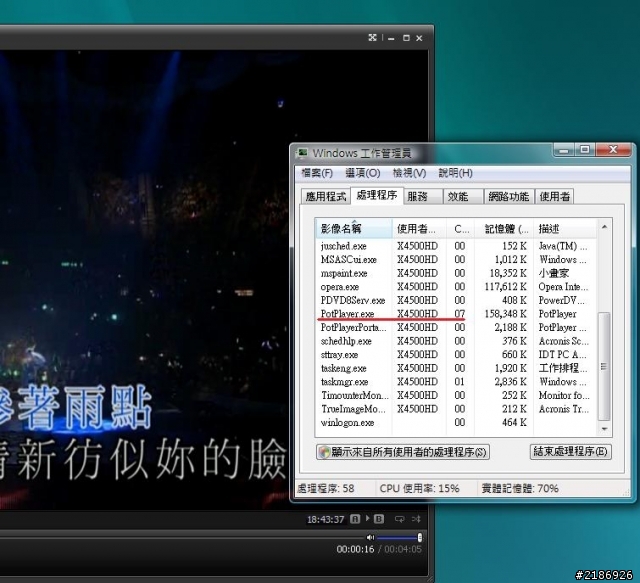Sort by CPU column header
Image resolution: width=640 pixels, height=583 pixels.
[x=460, y=229]
